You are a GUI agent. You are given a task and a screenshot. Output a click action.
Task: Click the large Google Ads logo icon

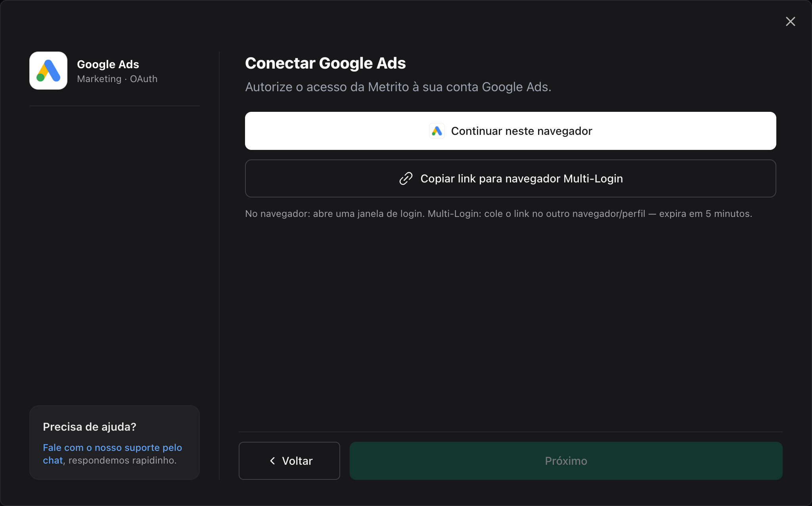[48, 71]
